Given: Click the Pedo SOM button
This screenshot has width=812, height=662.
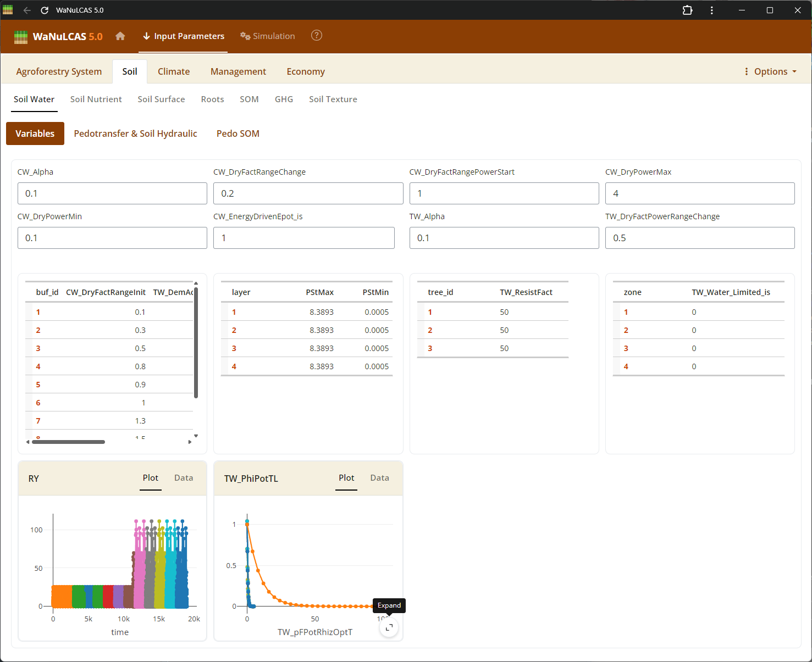Looking at the screenshot, I should (237, 133).
